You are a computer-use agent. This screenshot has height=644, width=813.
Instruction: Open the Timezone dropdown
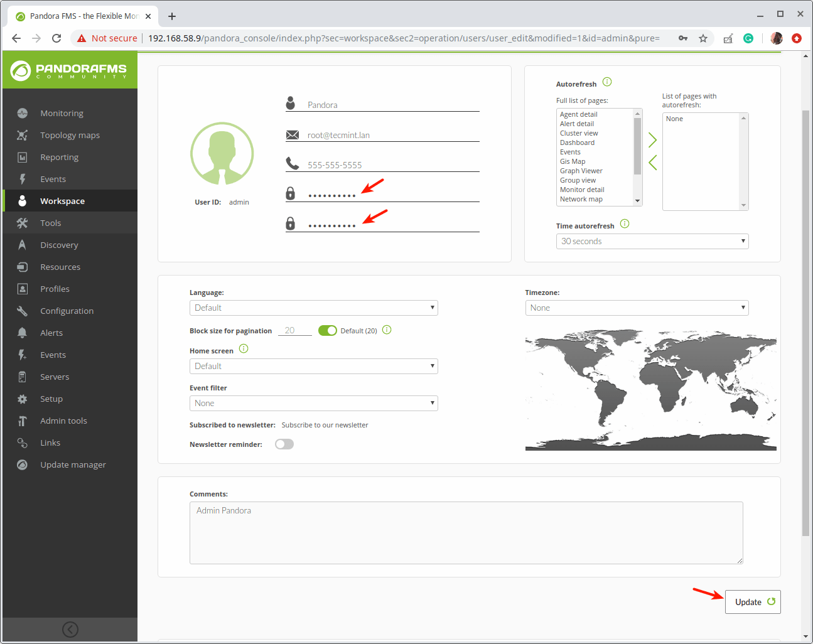pyautogui.click(x=637, y=308)
